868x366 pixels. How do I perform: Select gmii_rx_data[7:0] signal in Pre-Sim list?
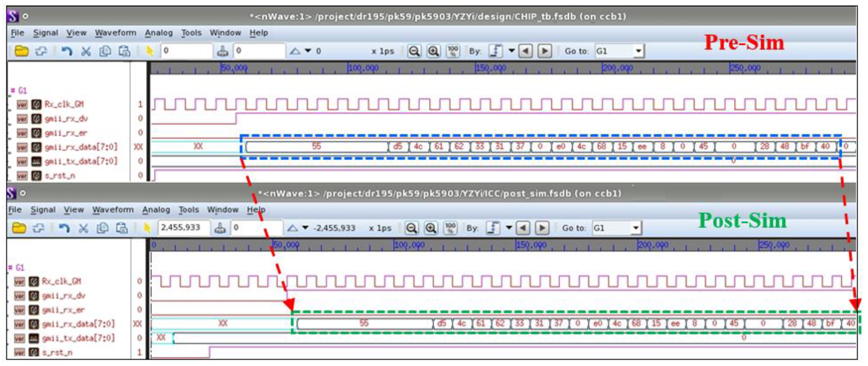click(x=81, y=147)
